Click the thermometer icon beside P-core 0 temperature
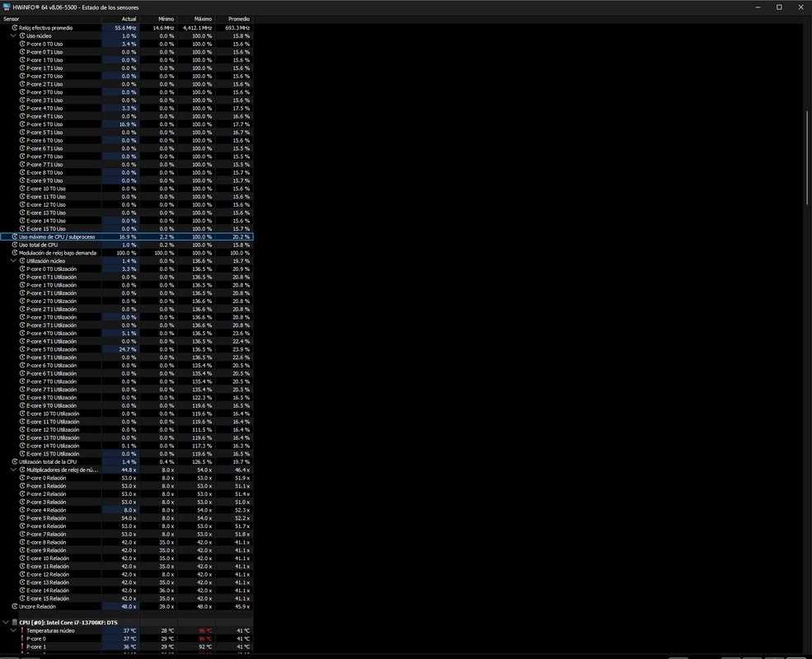Viewport: 812px width, 659px height. pyautogui.click(x=22, y=639)
